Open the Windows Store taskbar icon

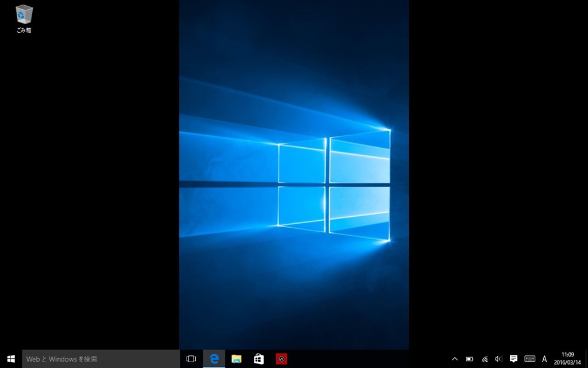259,359
